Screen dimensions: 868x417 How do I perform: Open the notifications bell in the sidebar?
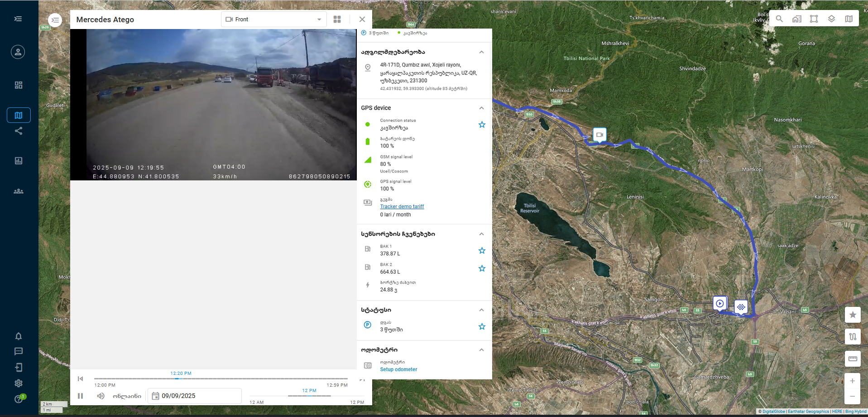click(x=19, y=336)
